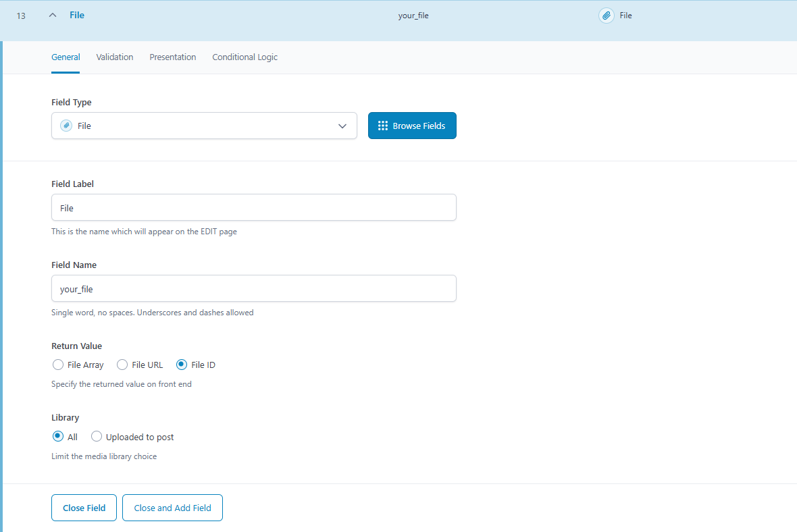
Task: Open the Field Type dropdown
Action: [204, 126]
